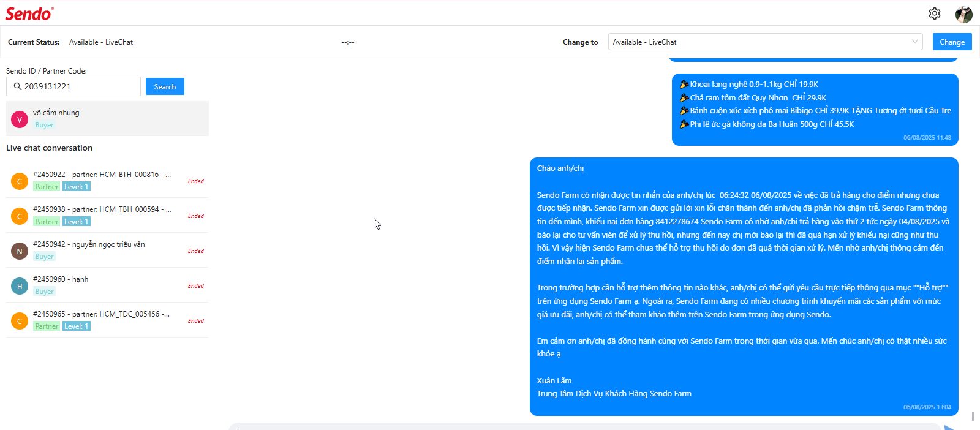
Task: Open the user profile avatar
Action: tap(963, 14)
